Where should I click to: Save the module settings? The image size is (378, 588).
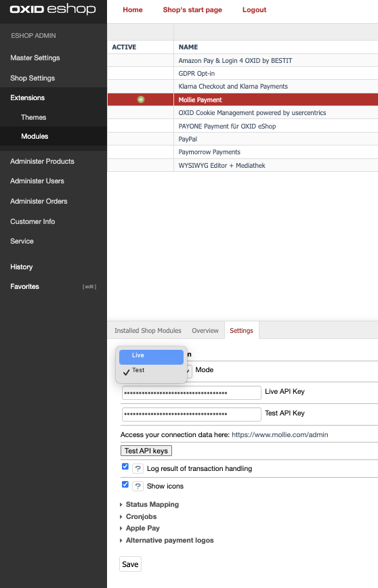tap(130, 564)
